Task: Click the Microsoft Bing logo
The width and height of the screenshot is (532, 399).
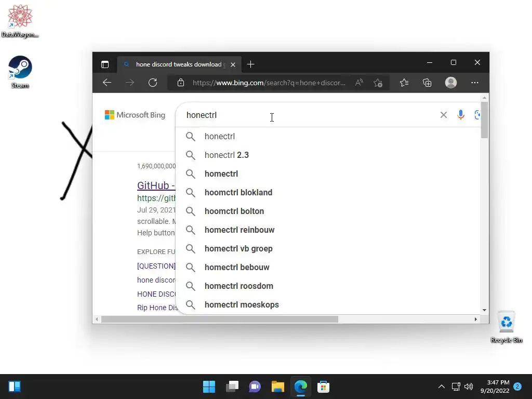Action: [x=135, y=115]
